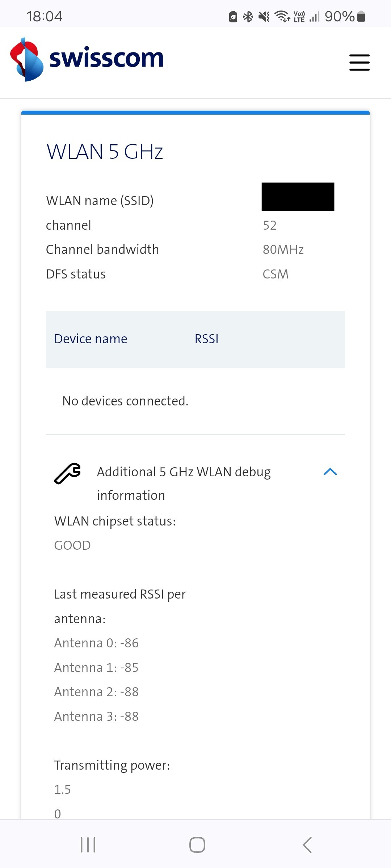Open Android recent apps button

(88, 845)
